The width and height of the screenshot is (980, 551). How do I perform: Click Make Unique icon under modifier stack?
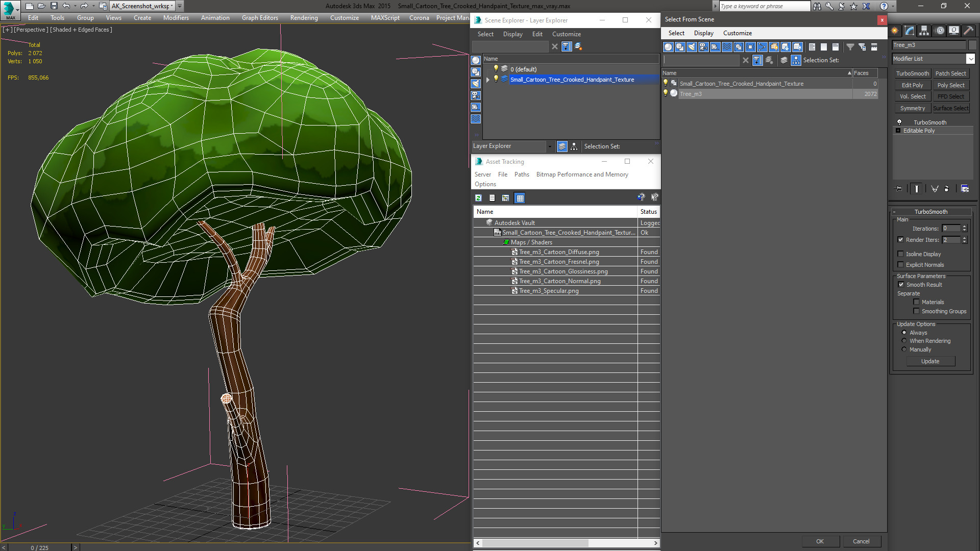click(935, 189)
